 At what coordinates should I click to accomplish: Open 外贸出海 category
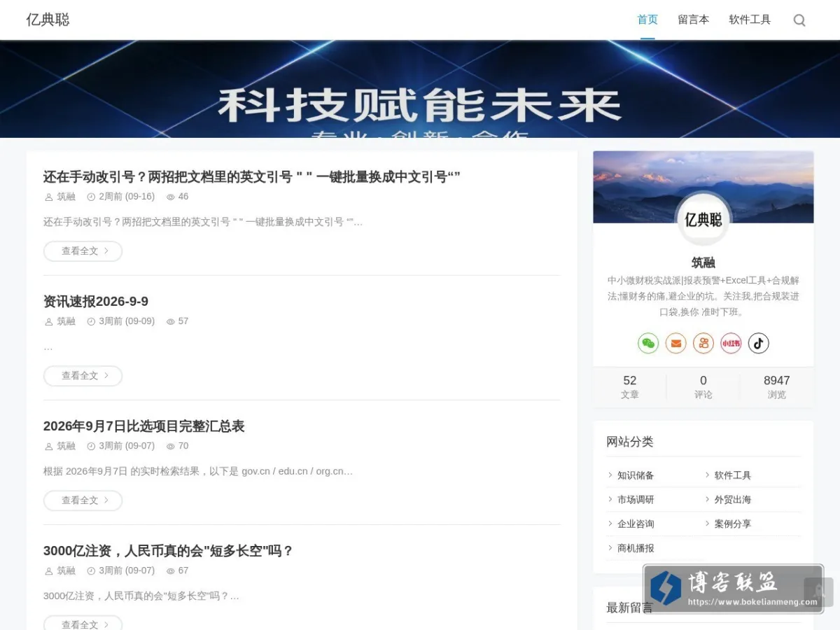(x=733, y=500)
